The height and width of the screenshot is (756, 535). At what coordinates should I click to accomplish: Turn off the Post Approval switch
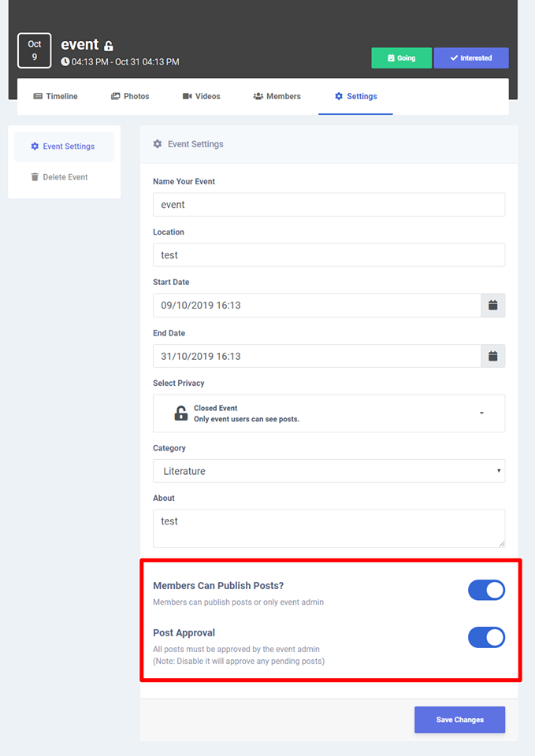pyautogui.click(x=486, y=637)
